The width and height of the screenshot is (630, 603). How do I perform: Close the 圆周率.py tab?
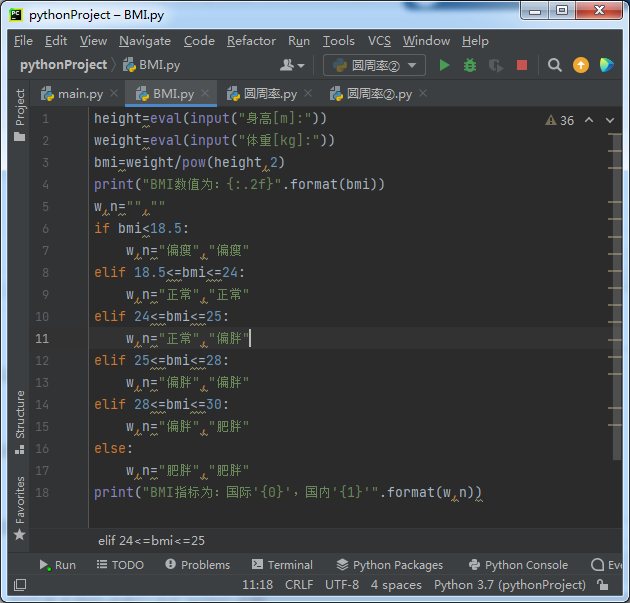(308, 93)
